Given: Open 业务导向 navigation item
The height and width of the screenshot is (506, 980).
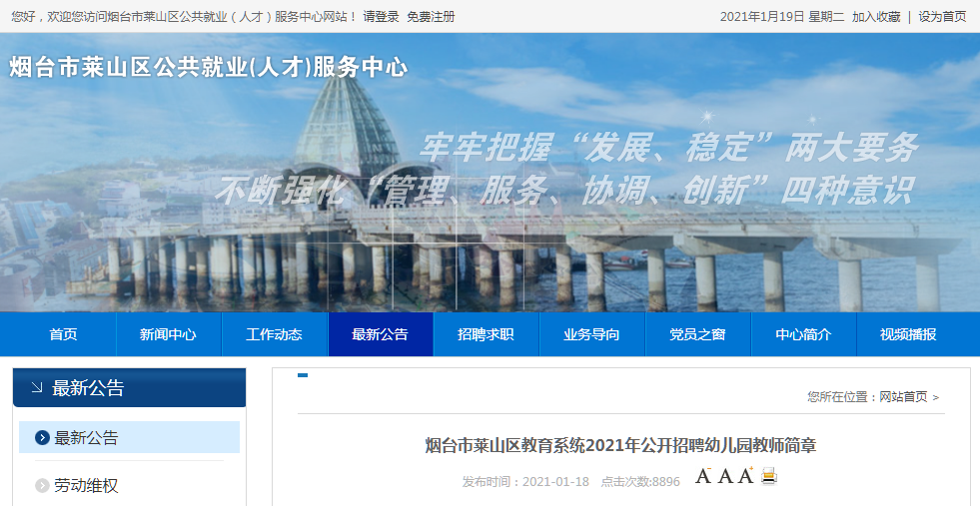Looking at the screenshot, I should pos(591,334).
